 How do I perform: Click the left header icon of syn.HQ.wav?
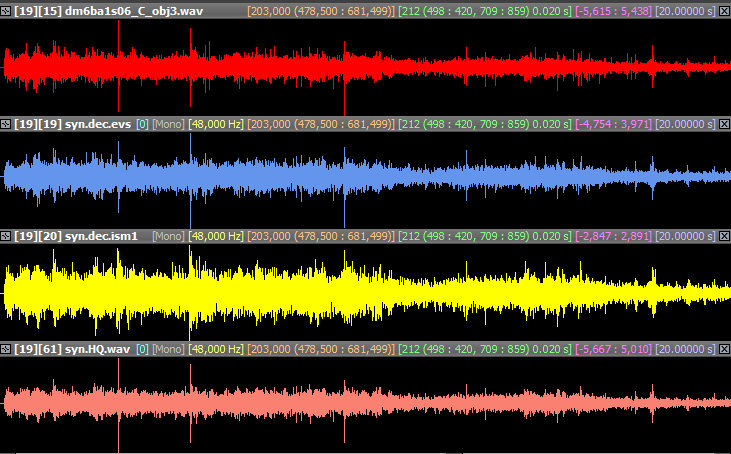coord(6,349)
